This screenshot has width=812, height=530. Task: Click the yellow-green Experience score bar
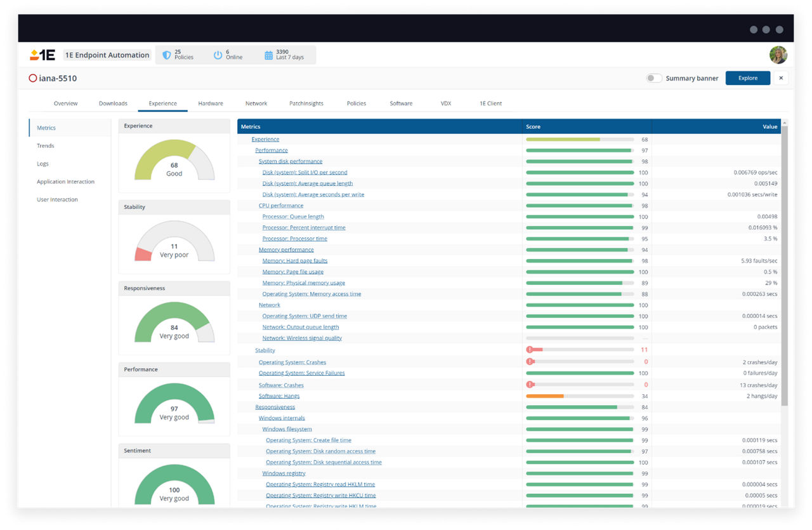pos(563,139)
